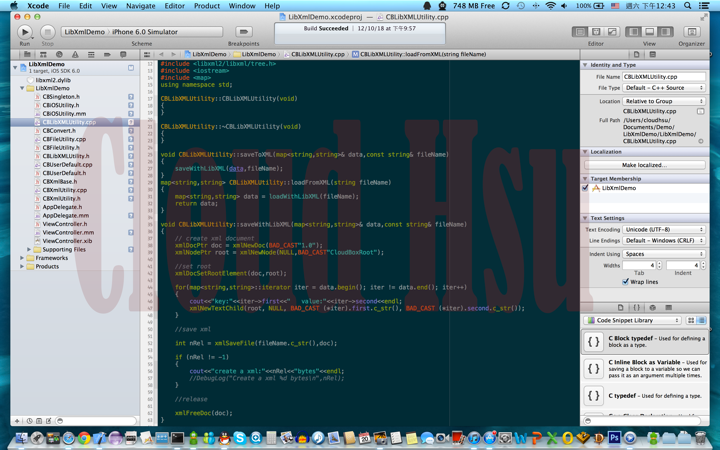Expand the Products group
Image resolution: width=720 pixels, height=450 pixels.
click(x=22, y=266)
